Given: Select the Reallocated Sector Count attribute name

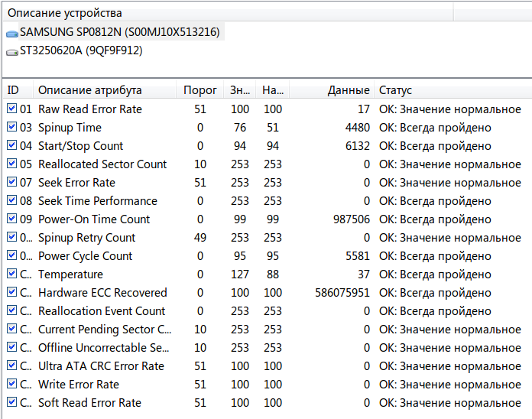Looking at the screenshot, I should [102, 164].
